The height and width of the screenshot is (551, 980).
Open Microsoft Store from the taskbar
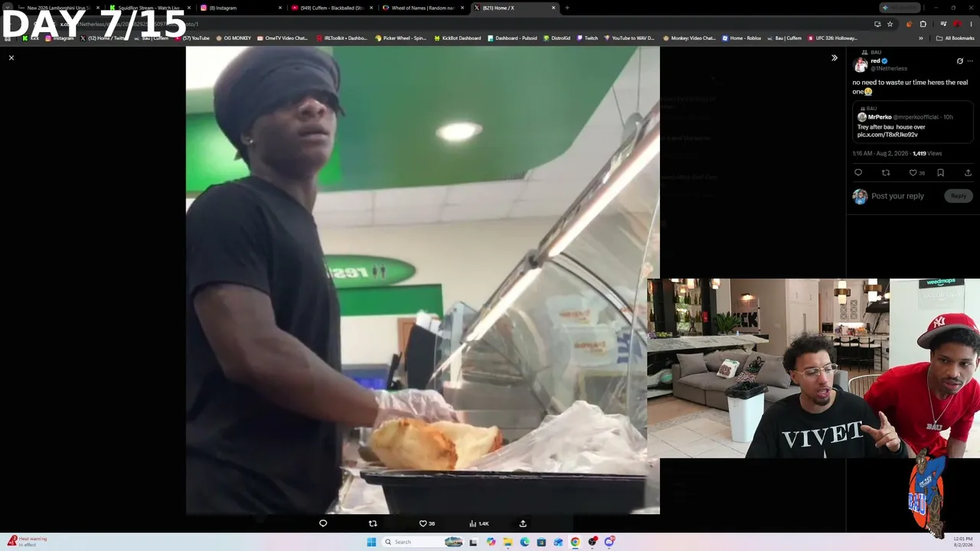click(x=541, y=542)
